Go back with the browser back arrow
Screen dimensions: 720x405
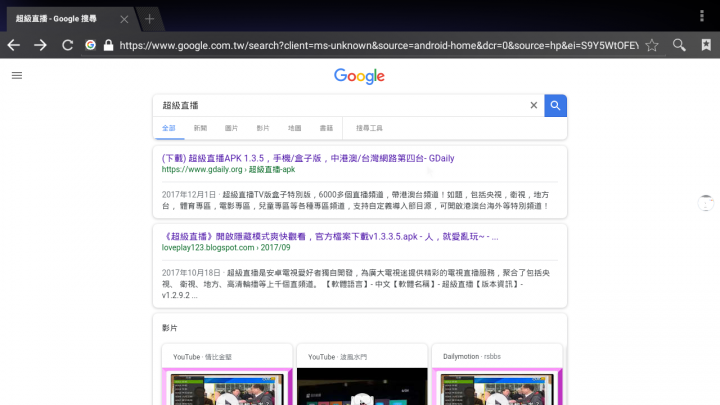14,45
